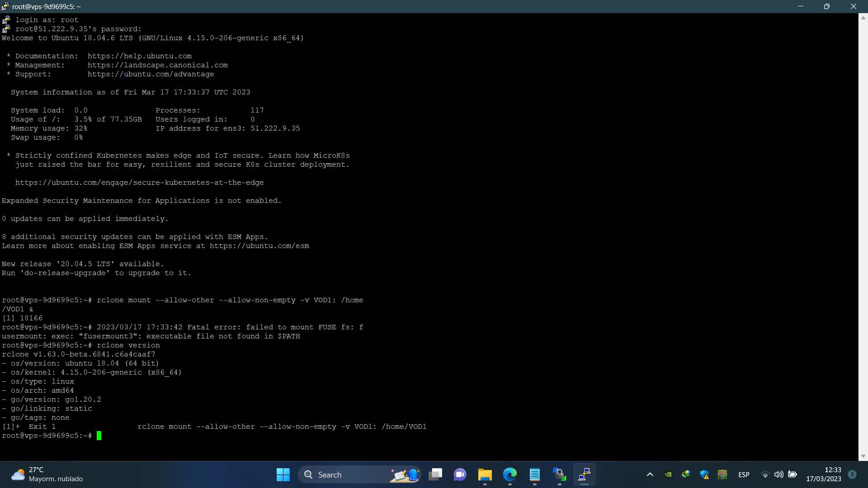The image size is (868, 488).
Task: Open Windows Security alert from the tray
Action: (705, 474)
